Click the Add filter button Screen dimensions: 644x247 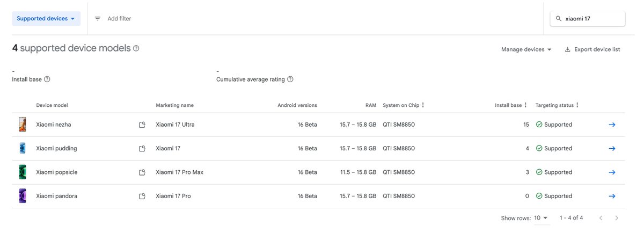tap(119, 18)
